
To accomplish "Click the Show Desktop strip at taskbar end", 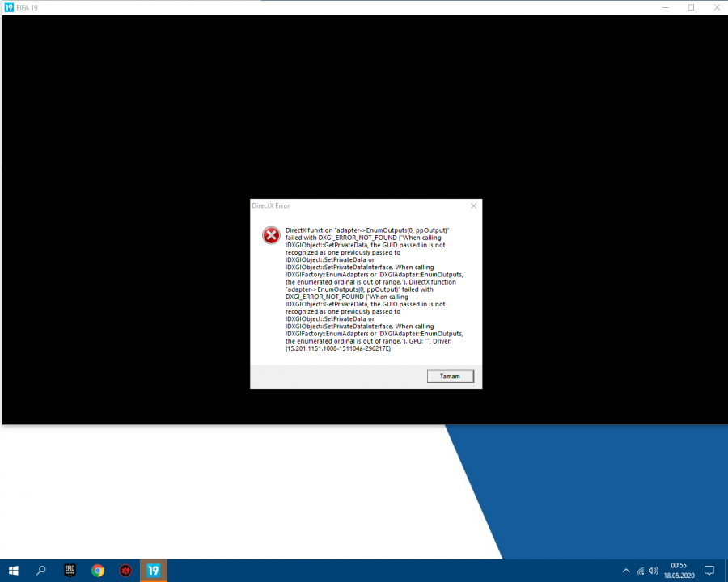I will point(726,571).
